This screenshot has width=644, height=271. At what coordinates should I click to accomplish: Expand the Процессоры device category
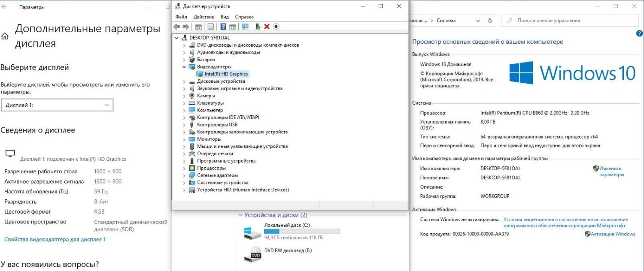[184, 168]
